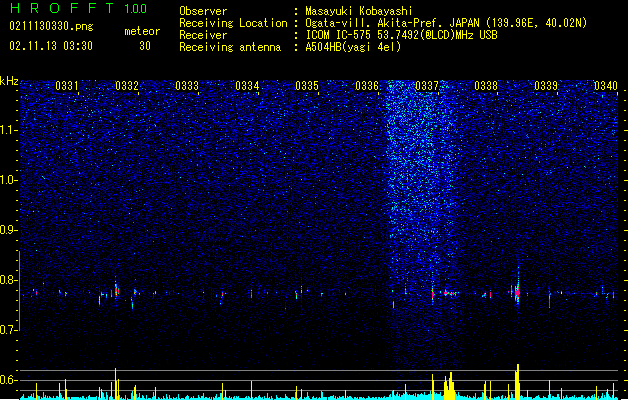
Task: Click the 0339 time marker
Action: (x=546, y=85)
